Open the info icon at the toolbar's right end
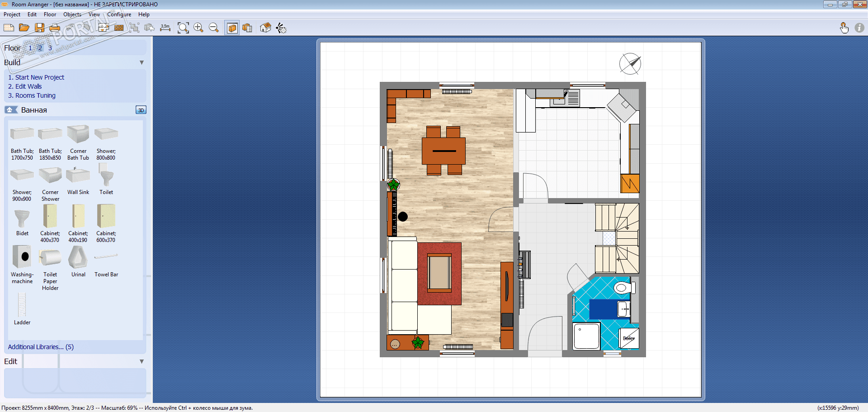Viewport: 868px width, 412px height. [x=859, y=28]
